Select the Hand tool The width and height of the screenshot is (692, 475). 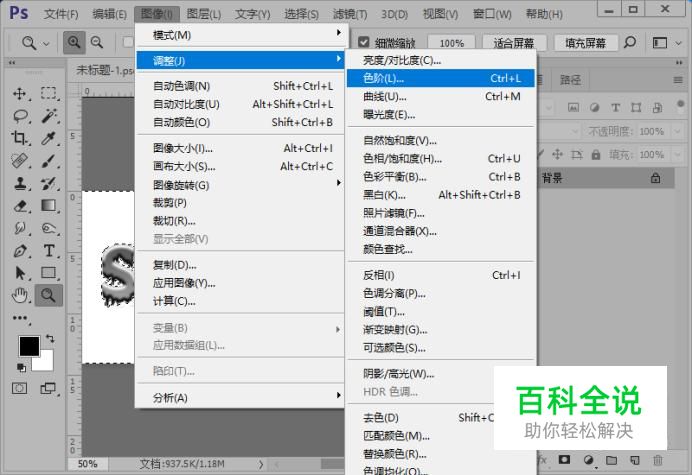pos(20,295)
